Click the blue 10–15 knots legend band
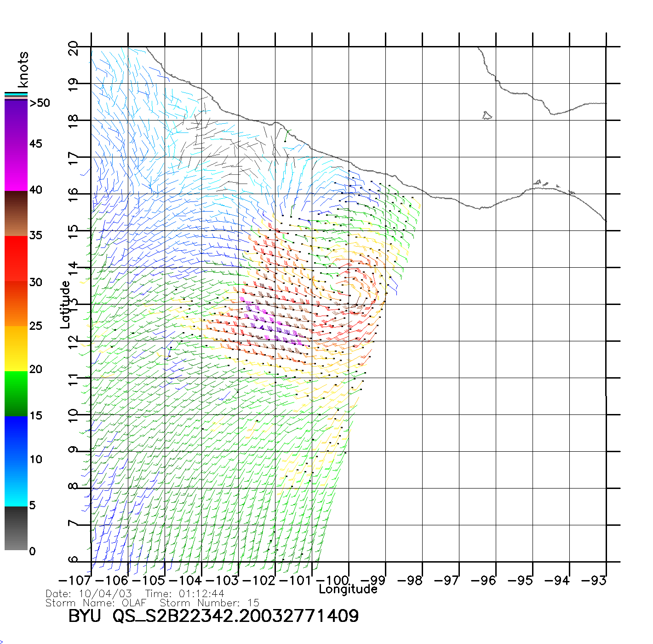Viewport: 653px width, 644px height. (16, 438)
